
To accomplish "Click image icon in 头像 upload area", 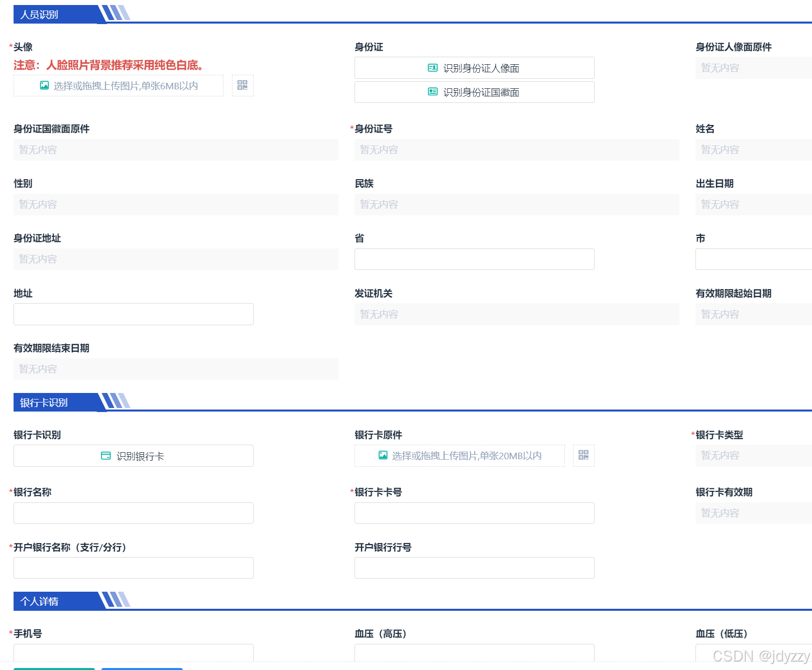I will pyautogui.click(x=45, y=85).
